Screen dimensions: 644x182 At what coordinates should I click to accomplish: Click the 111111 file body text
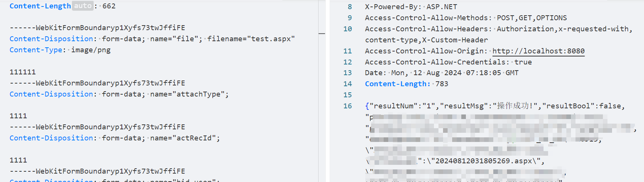[x=22, y=72]
